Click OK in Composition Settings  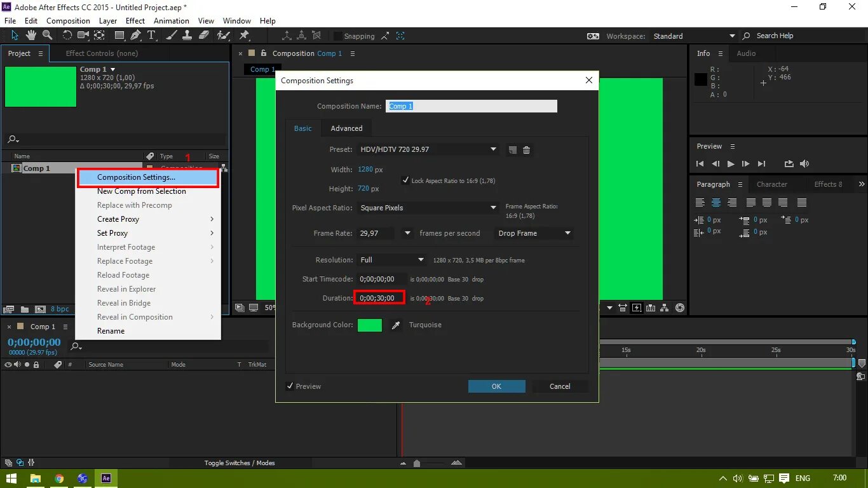[496, 386]
